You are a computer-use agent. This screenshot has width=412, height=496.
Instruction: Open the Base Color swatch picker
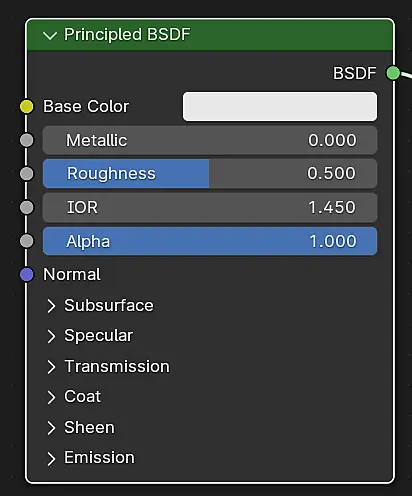(280, 107)
